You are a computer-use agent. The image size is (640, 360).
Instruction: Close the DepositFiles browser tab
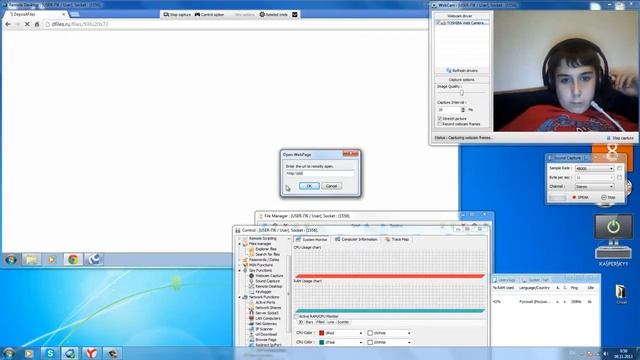(64, 14)
